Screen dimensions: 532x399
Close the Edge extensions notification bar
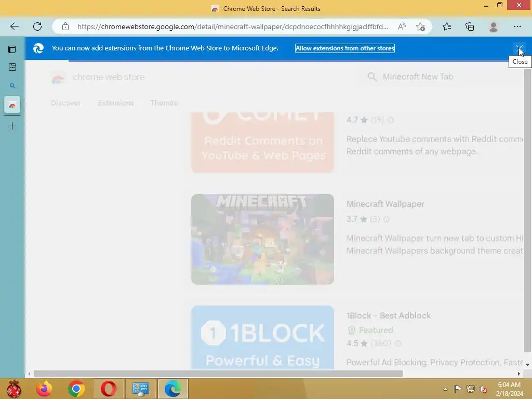point(519,48)
